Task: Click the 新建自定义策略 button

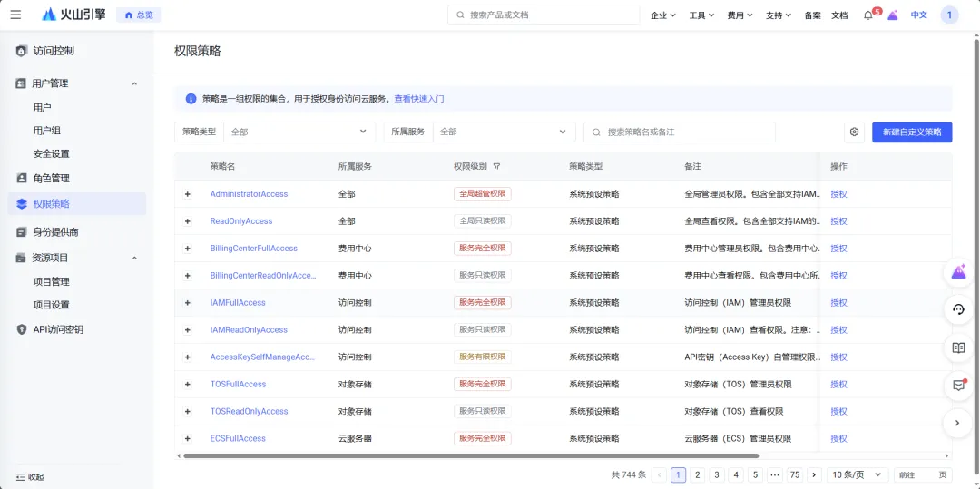Action: (x=912, y=132)
